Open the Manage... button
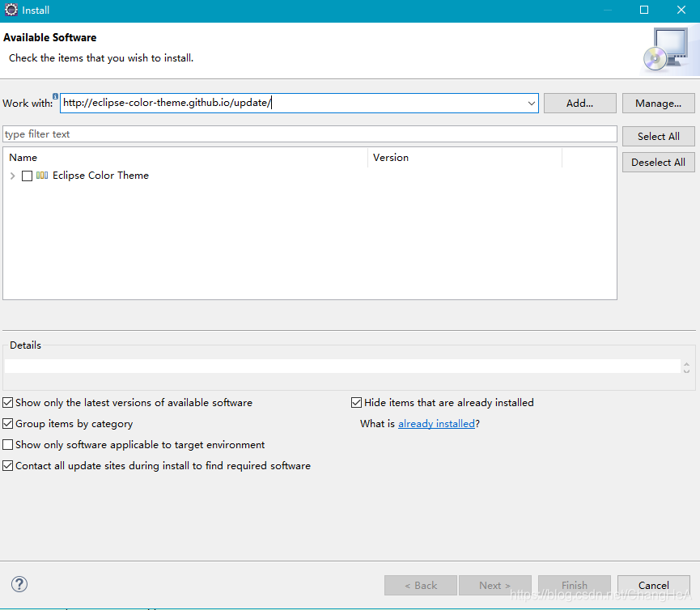This screenshot has height=610, width=700. [659, 103]
